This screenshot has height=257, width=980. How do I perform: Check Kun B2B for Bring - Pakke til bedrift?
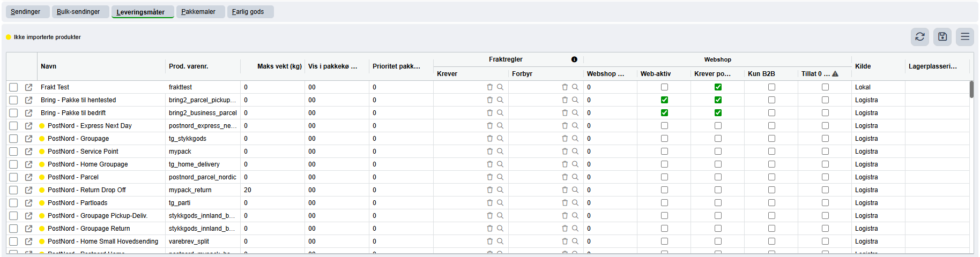771,113
